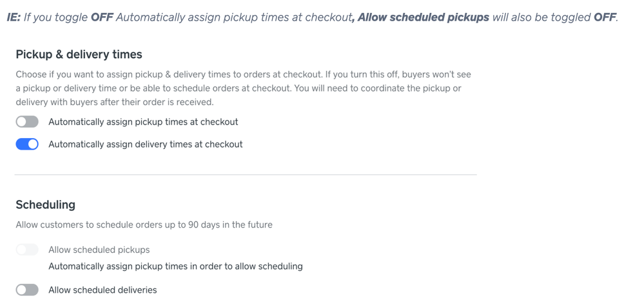The height and width of the screenshot is (307, 644).
Task: Click the "Automatically assign delivery times at checkout" label
Action: (145, 144)
